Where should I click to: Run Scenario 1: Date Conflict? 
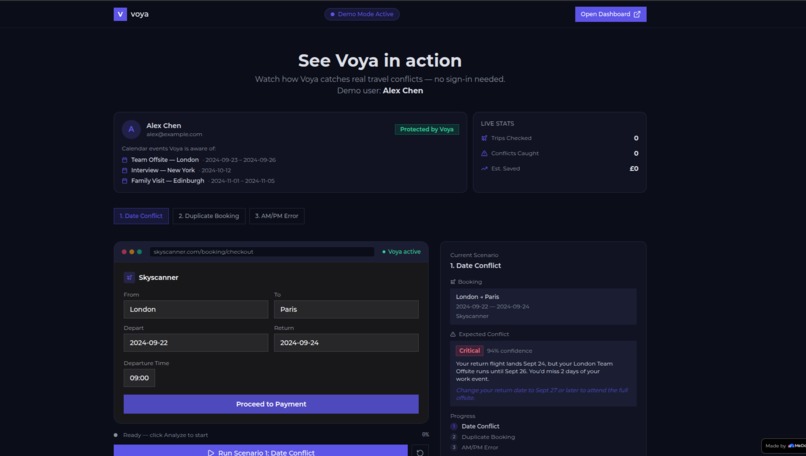pyautogui.click(x=261, y=451)
